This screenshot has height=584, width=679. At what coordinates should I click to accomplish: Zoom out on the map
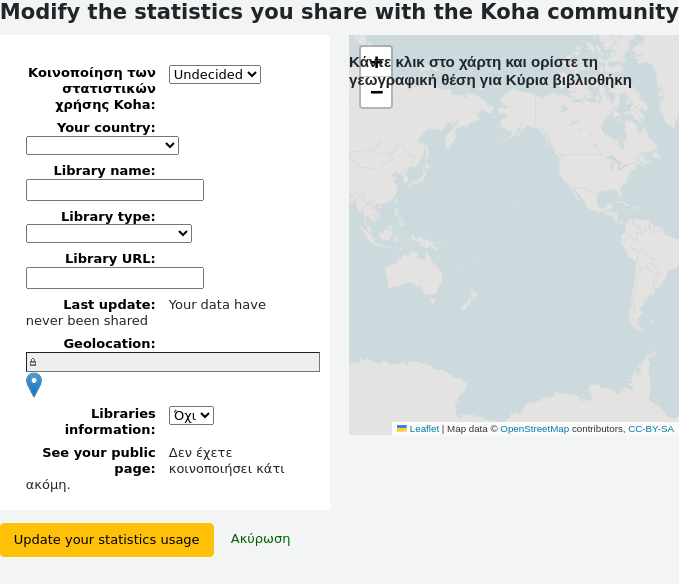376,92
